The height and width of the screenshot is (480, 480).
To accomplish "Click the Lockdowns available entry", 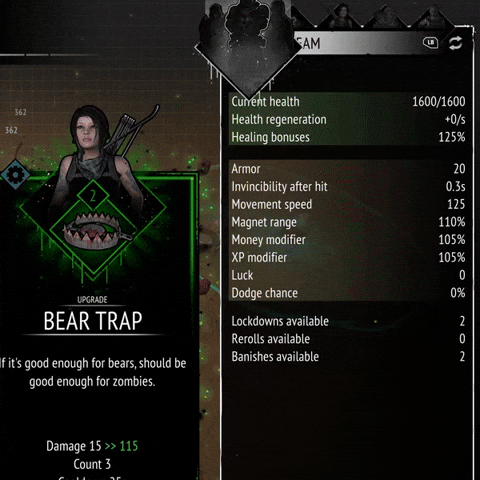I will pyautogui.click(x=348, y=321).
